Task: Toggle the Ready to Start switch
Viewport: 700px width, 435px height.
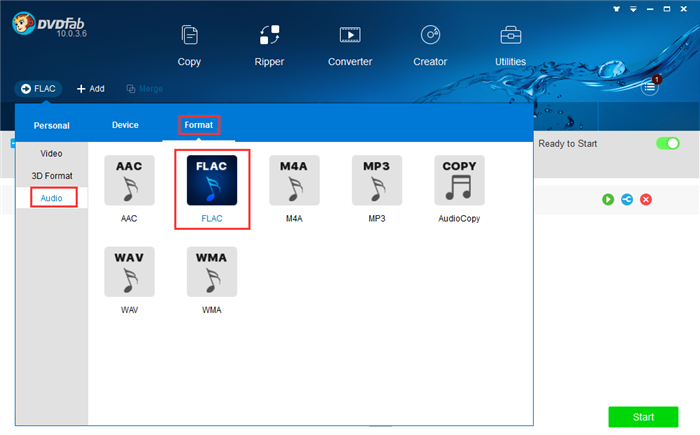Action: pos(667,144)
